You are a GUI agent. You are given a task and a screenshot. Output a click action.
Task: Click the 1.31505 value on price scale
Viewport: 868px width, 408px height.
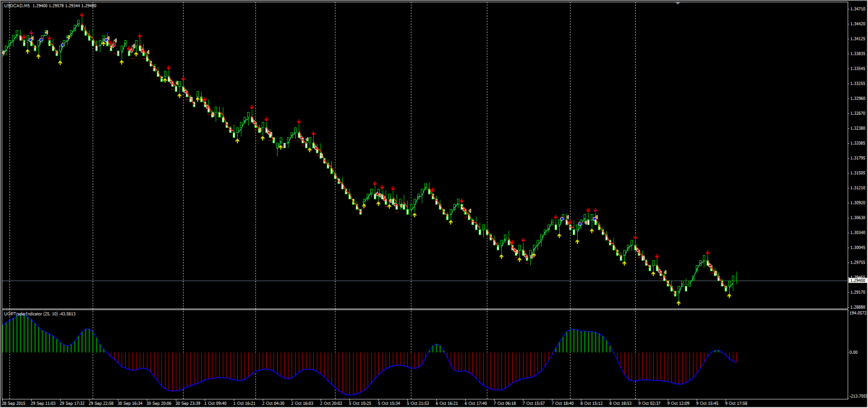pos(858,173)
